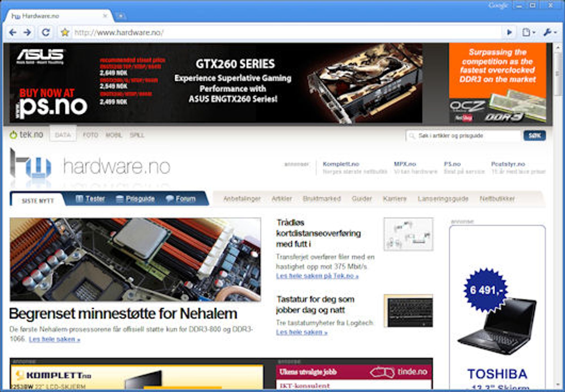Open Anbefalinger in the navigation bar
The width and height of the screenshot is (565, 392).
[x=242, y=199]
